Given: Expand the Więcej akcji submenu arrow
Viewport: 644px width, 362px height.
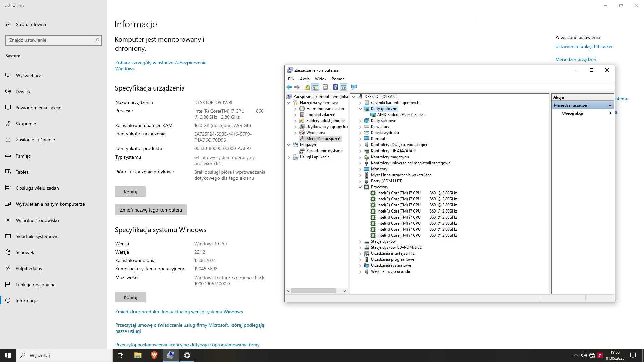Looking at the screenshot, I should pyautogui.click(x=610, y=113).
